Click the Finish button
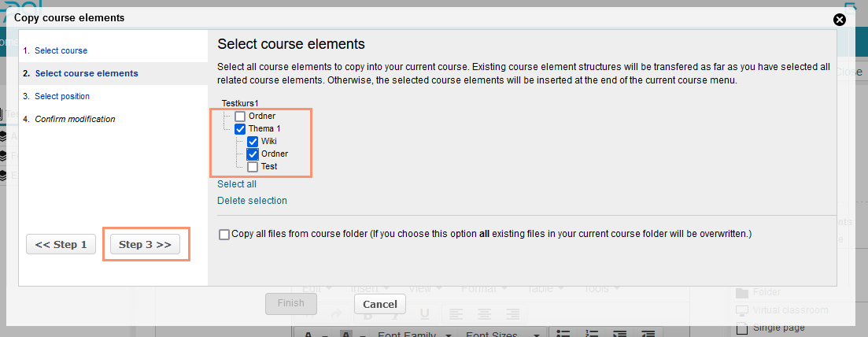This screenshot has height=337, width=868. pyautogui.click(x=290, y=303)
